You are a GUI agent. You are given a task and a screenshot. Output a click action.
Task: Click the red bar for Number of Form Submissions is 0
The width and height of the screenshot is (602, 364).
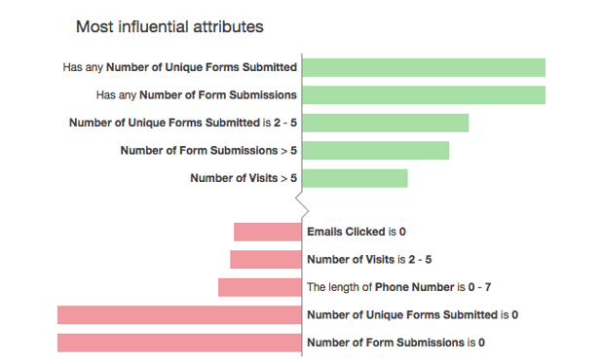point(179,343)
